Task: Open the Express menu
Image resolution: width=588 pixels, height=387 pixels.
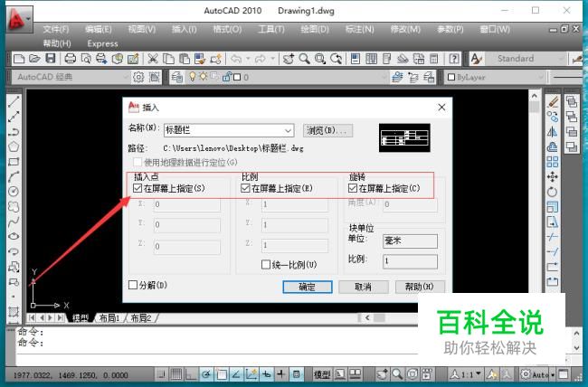Action: (102, 44)
